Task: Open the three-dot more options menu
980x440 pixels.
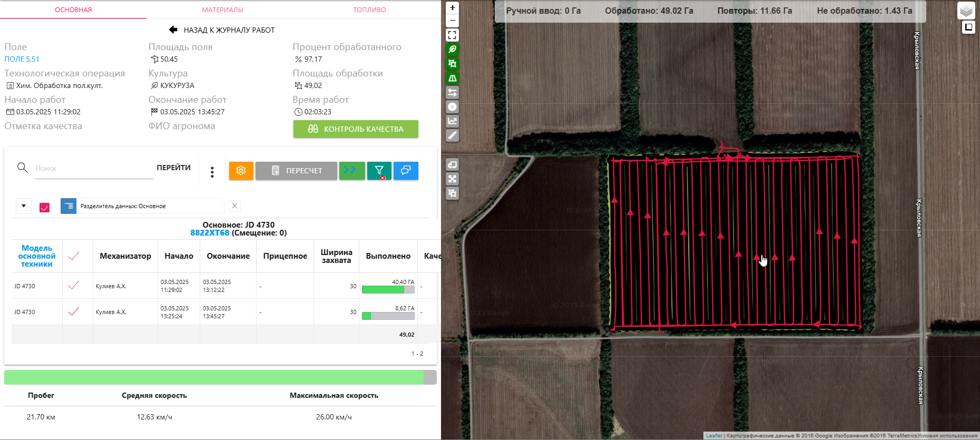Action: tap(212, 172)
